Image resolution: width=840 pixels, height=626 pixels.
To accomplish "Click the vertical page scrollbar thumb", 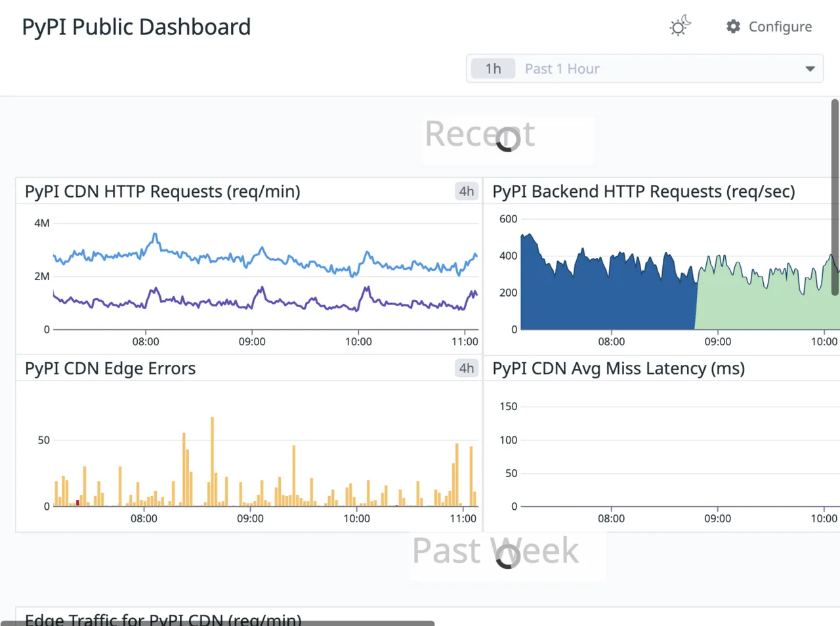I will tap(835, 197).
